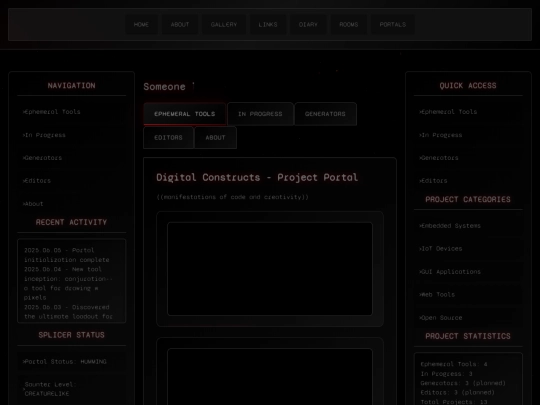Select the IoT Devices category
Image resolution: width=540 pixels, height=405 pixels.
pyautogui.click(x=468, y=249)
